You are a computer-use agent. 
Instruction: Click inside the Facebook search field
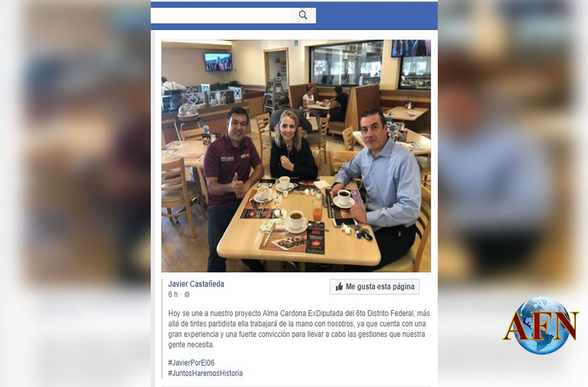click(x=220, y=16)
